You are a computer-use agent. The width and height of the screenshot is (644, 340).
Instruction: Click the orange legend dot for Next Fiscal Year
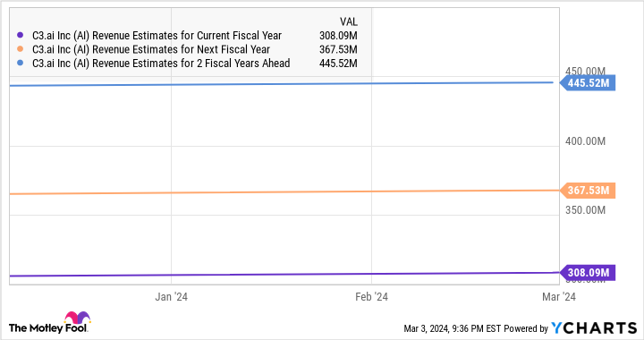click(x=20, y=49)
